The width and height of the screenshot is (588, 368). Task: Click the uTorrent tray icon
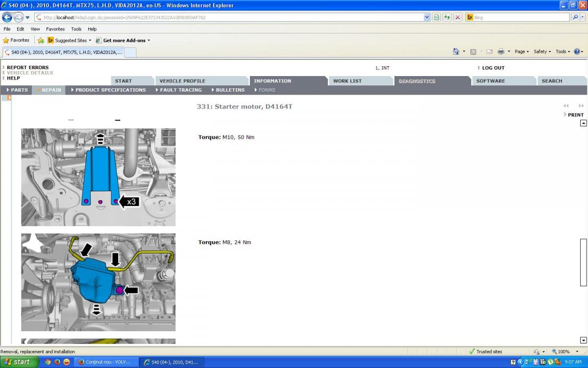551,362
